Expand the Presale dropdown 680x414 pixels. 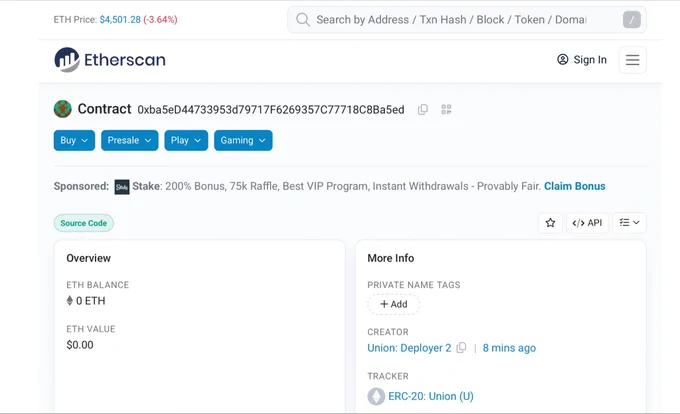130,140
